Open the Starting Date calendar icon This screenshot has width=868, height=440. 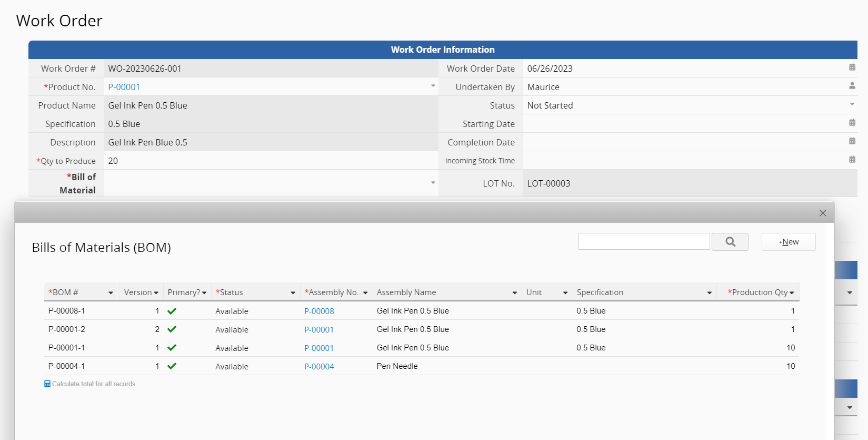point(852,123)
